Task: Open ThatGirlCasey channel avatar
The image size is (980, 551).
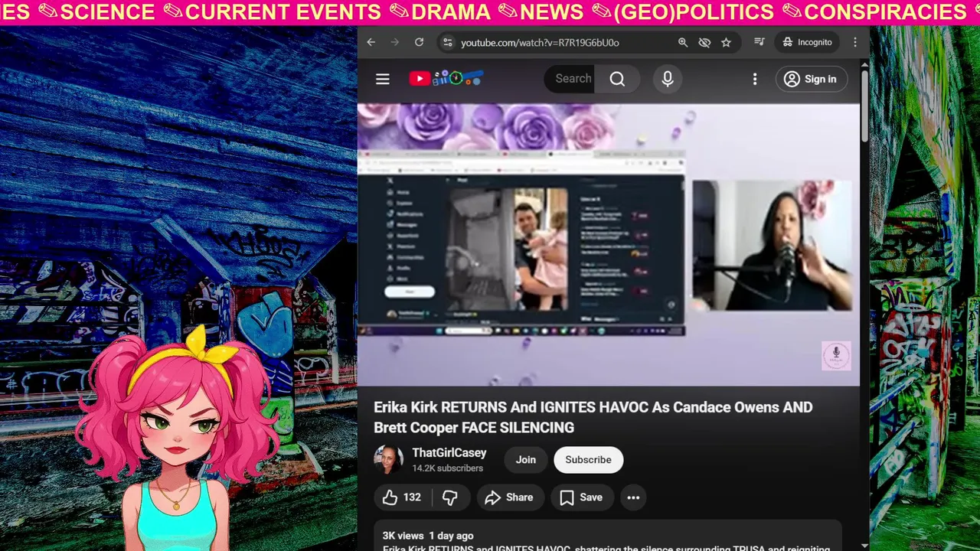Action: coord(388,460)
